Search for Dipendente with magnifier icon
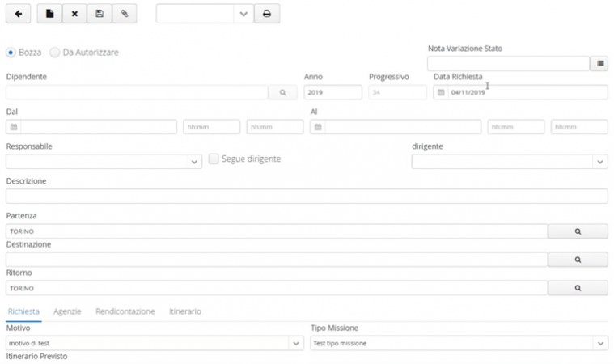 pyautogui.click(x=282, y=92)
